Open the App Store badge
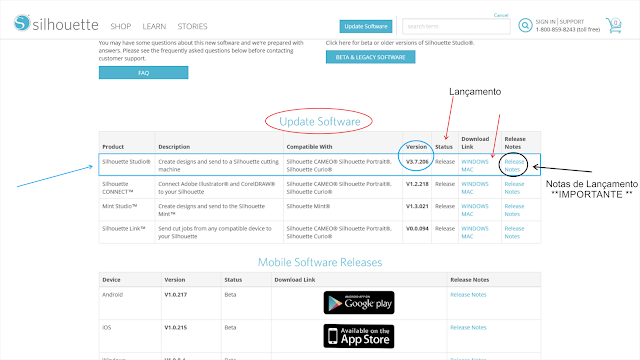The width and height of the screenshot is (640, 360). 359,336
